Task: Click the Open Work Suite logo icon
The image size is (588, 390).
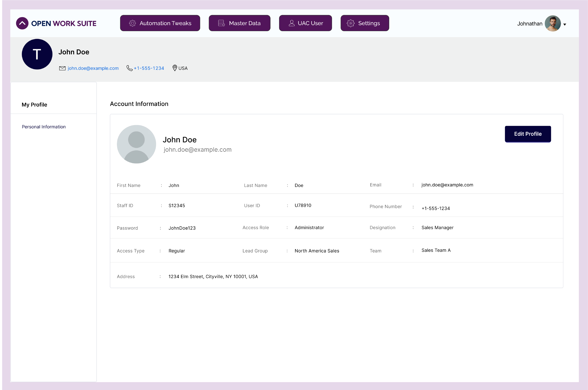Action: click(22, 23)
